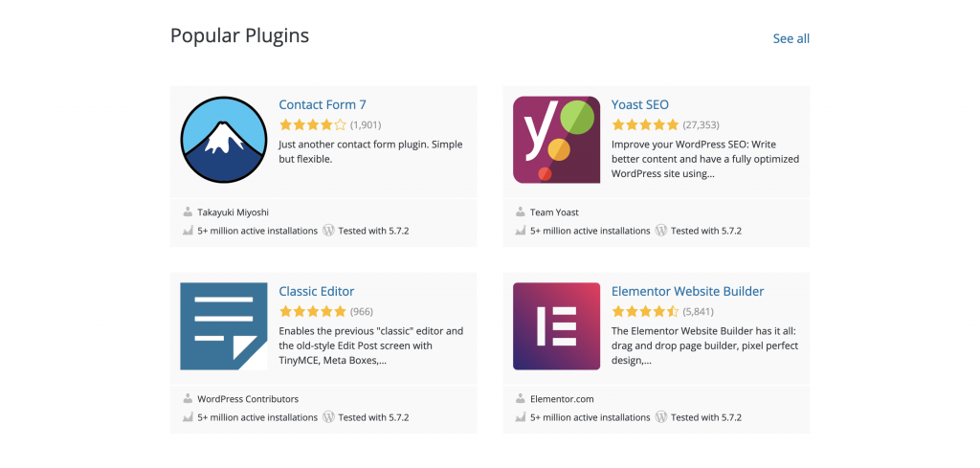This screenshot has height=468, width=980.
Task: Click the Popular Plugins heading
Action: coord(239,35)
